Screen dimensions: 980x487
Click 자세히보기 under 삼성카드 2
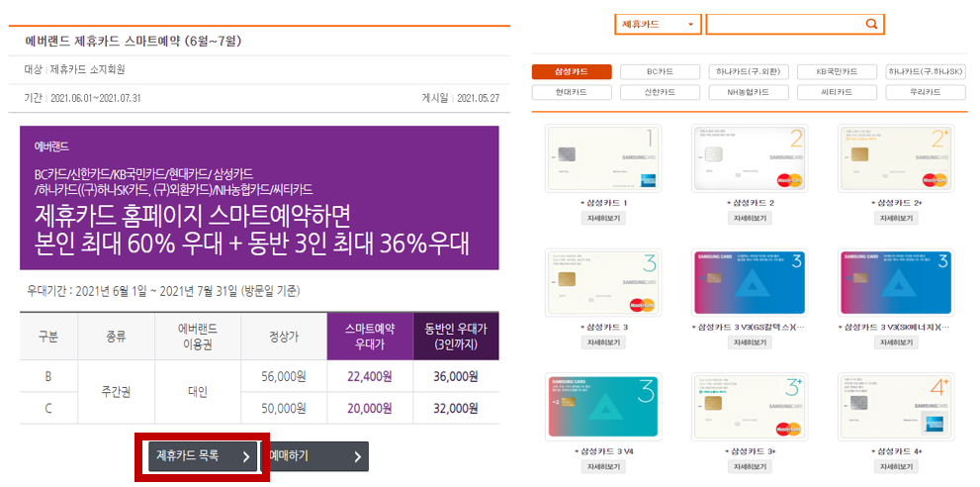[750, 219]
